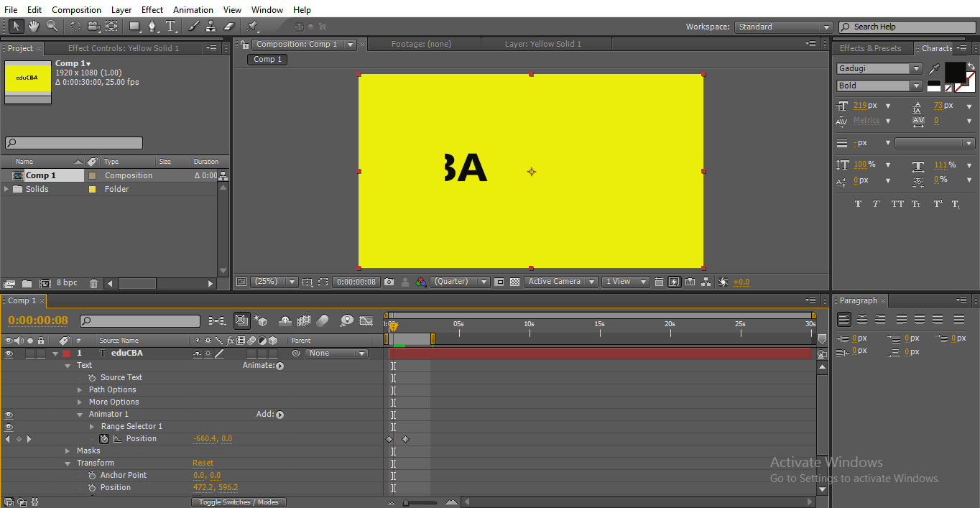Select the Pan Behind anchor point tool
980x508 pixels.
[x=111, y=26]
